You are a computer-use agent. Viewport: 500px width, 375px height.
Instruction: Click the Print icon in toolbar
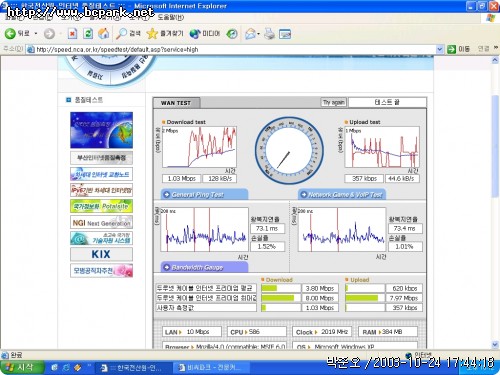(x=269, y=34)
